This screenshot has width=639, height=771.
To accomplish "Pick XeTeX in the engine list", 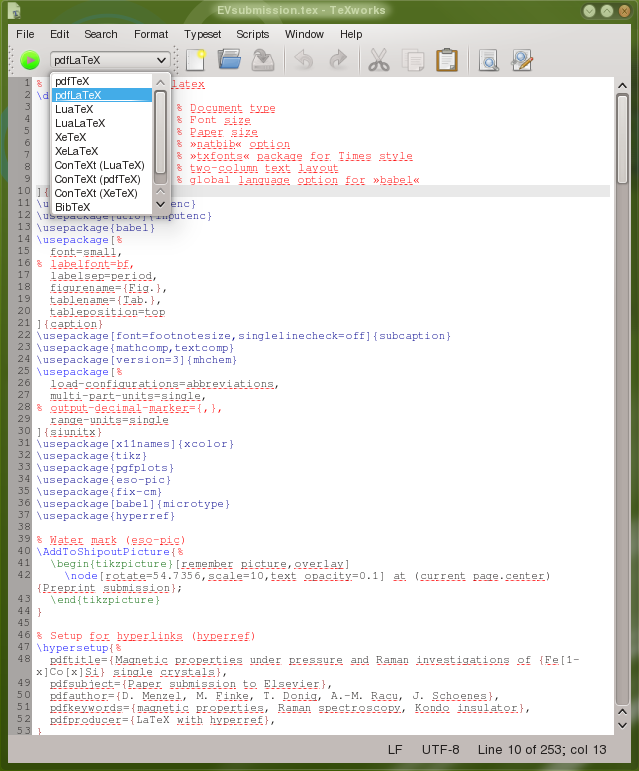I will (x=102, y=137).
